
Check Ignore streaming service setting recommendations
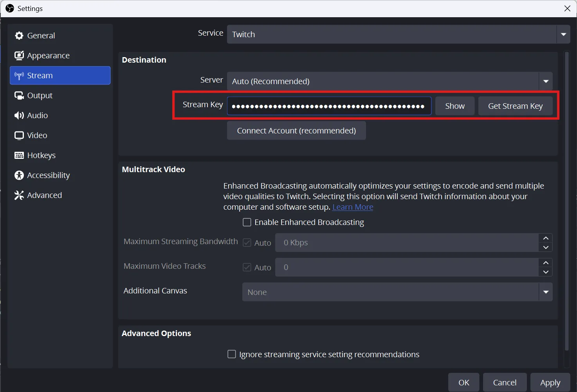(232, 354)
